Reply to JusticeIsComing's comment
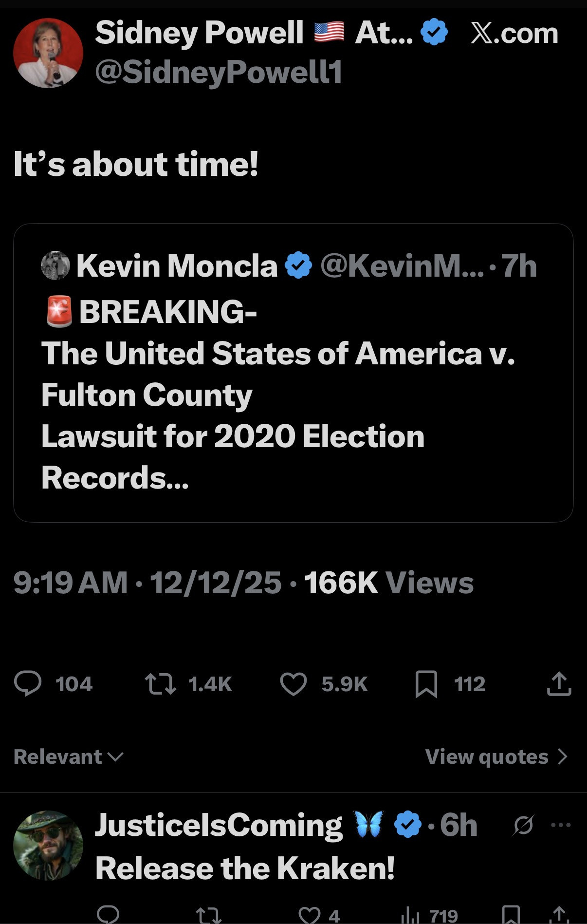The image size is (587, 924). 108,915
